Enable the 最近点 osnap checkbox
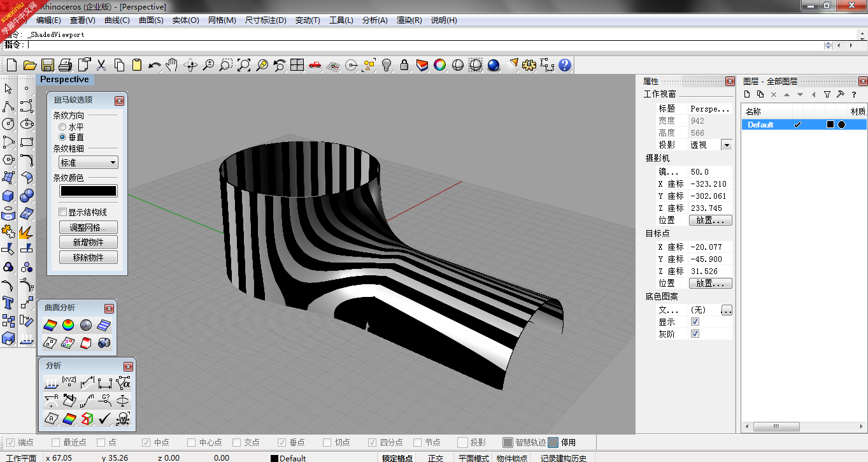This screenshot has width=868, height=462. pos(55,442)
